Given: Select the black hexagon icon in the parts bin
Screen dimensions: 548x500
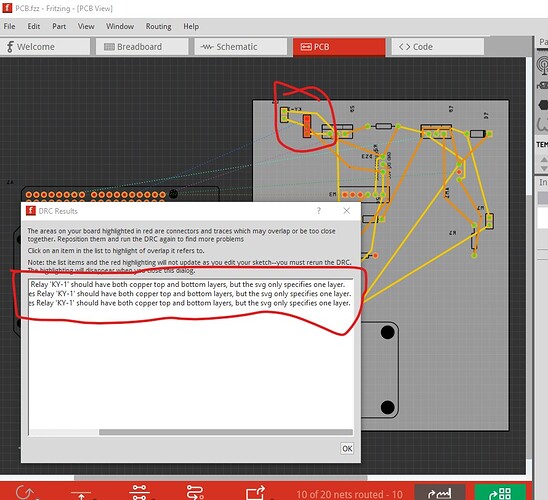Looking at the screenshot, I should click(x=543, y=104).
